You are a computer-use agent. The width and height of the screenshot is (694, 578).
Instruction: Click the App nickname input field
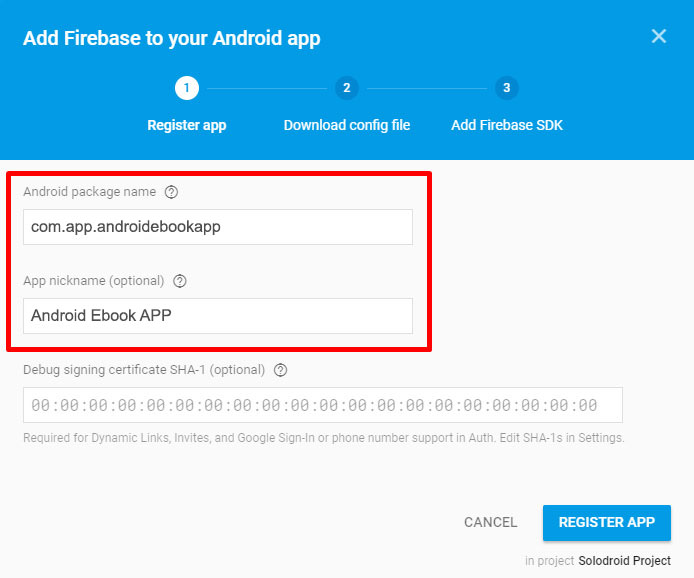tap(217, 316)
